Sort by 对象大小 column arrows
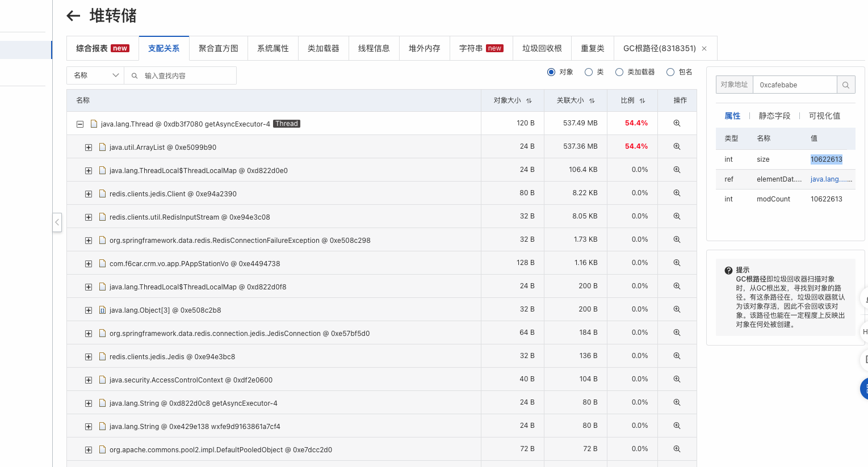Viewport: 868px width, 467px height. point(529,100)
